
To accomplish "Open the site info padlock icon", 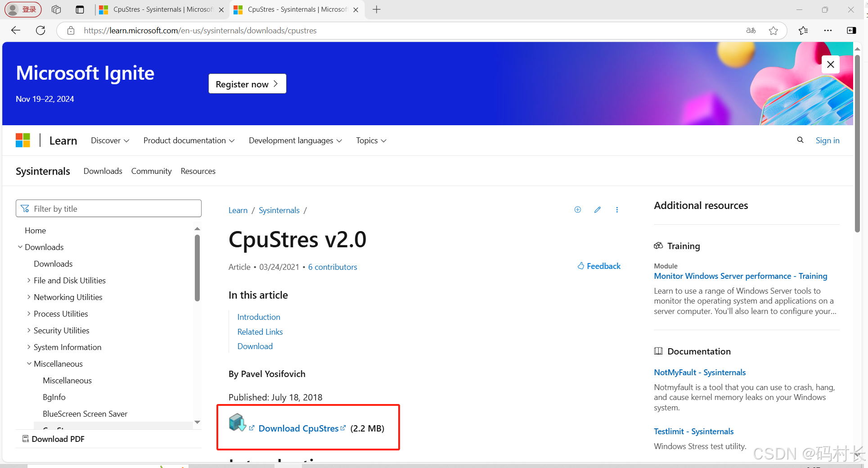I will (71, 31).
